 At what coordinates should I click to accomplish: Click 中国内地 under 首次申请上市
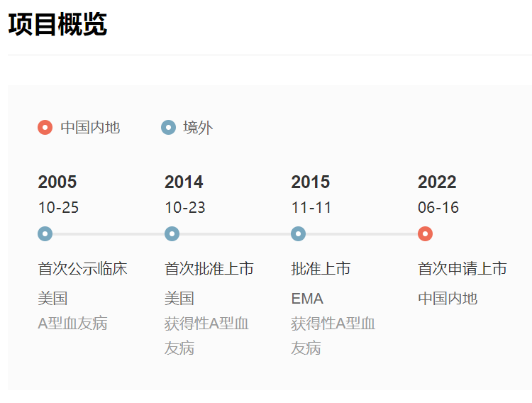click(x=448, y=299)
